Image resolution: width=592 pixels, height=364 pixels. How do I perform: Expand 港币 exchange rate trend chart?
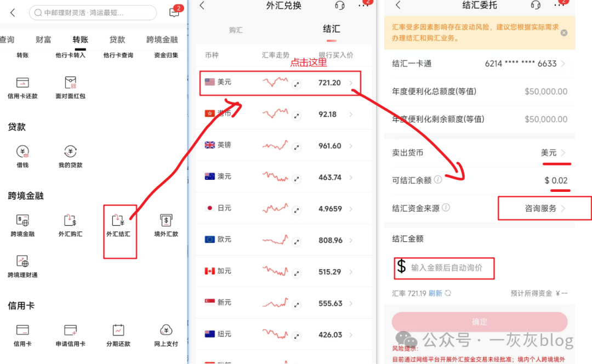point(297,116)
